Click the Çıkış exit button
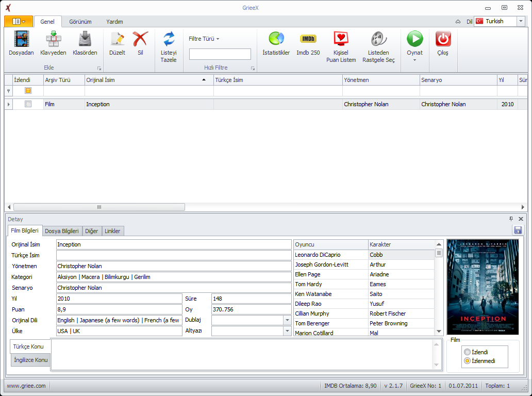 coord(443,39)
